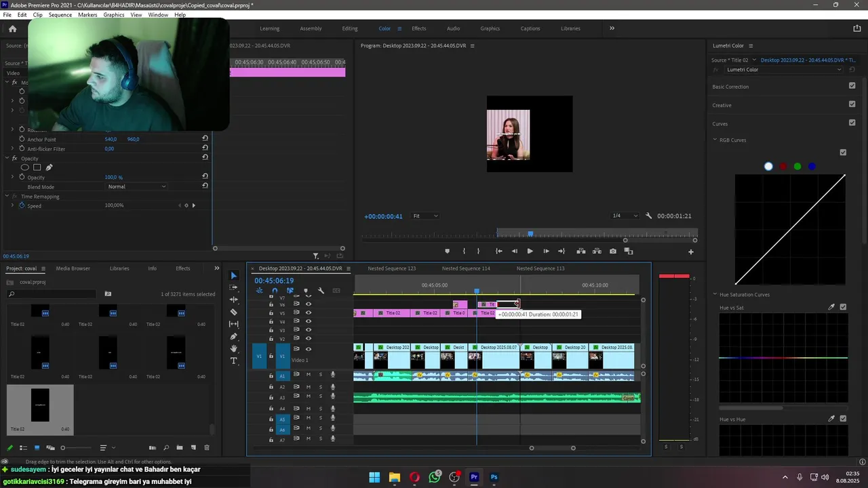
Task: Open Lumetri Color effect dropdown
Action: point(783,69)
